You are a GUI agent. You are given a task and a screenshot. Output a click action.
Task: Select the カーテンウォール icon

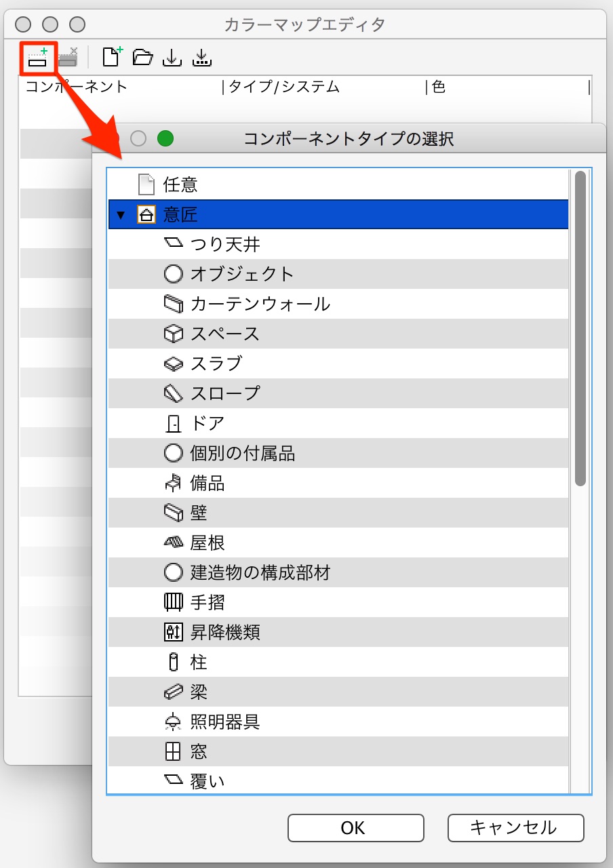coord(174,303)
